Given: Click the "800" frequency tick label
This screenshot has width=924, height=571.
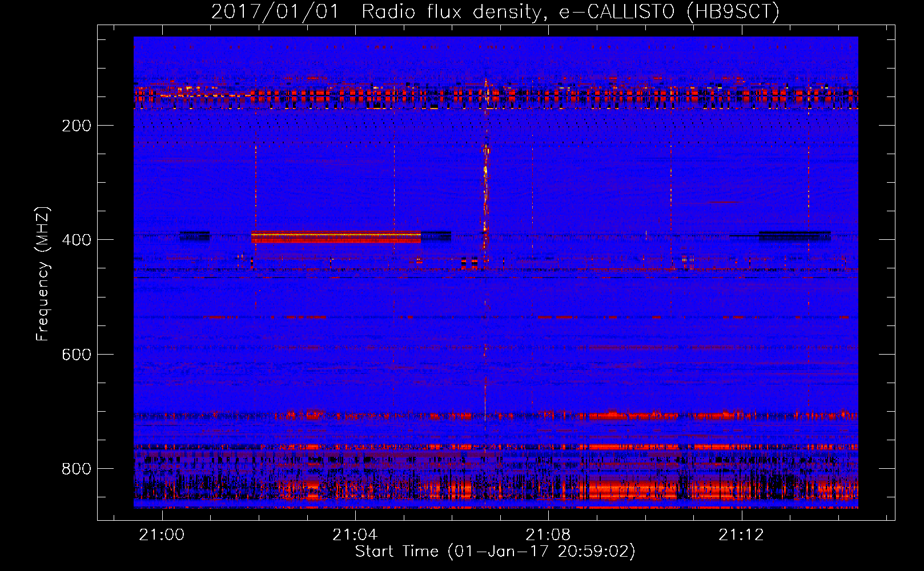Looking at the screenshot, I should (x=77, y=469).
